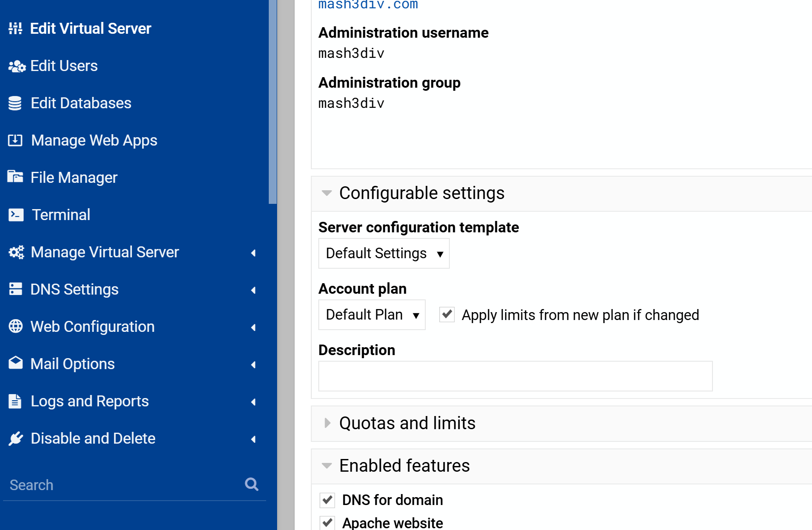This screenshot has height=530, width=812.
Task: Click the Disable and Delete plug icon
Action: click(x=15, y=438)
